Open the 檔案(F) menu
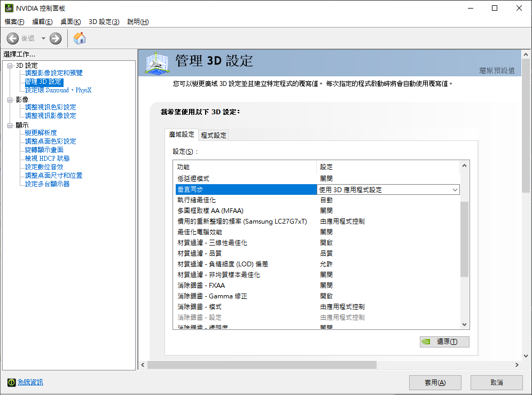The image size is (532, 395). [x=14, y=22]
